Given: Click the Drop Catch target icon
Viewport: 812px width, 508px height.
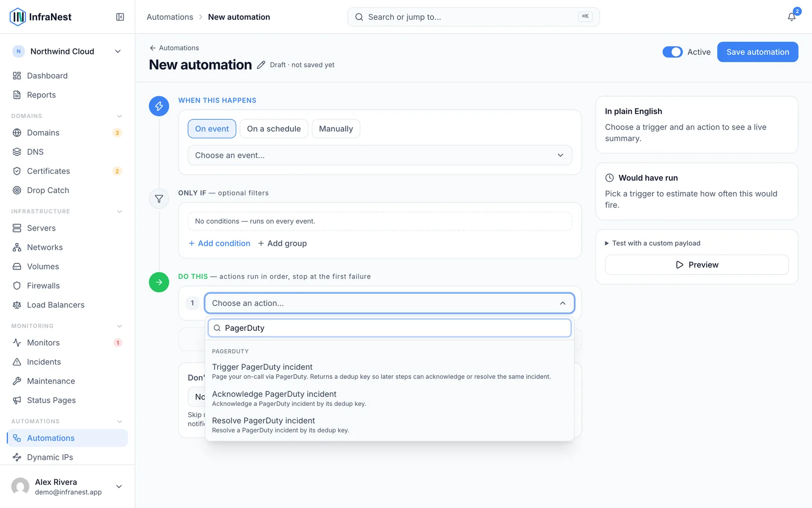Looking at the screenshot, I should click(17, 190).
